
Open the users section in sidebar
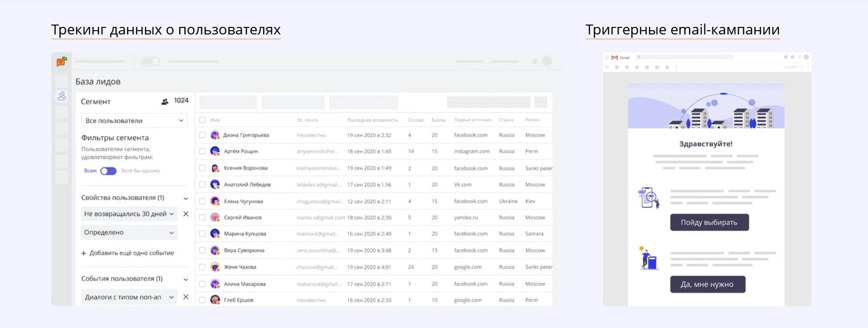tap(62, 96)
